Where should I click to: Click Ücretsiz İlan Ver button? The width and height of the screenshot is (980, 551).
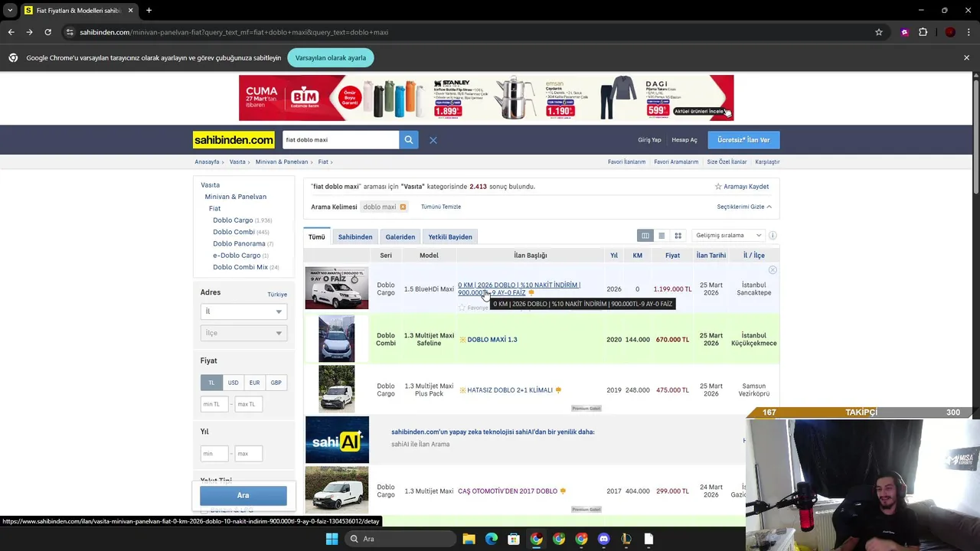pos(743,140)
